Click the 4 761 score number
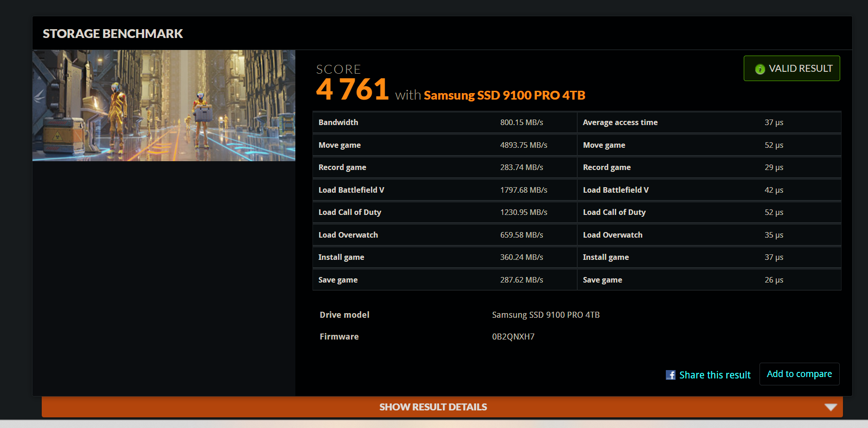 coord(352,89)
